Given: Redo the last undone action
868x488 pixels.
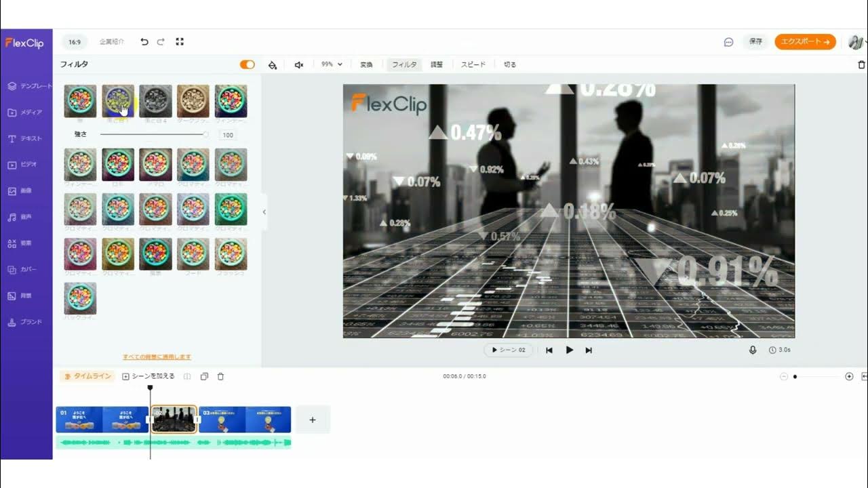Looking at the screenshot, I should pos(161,42).
